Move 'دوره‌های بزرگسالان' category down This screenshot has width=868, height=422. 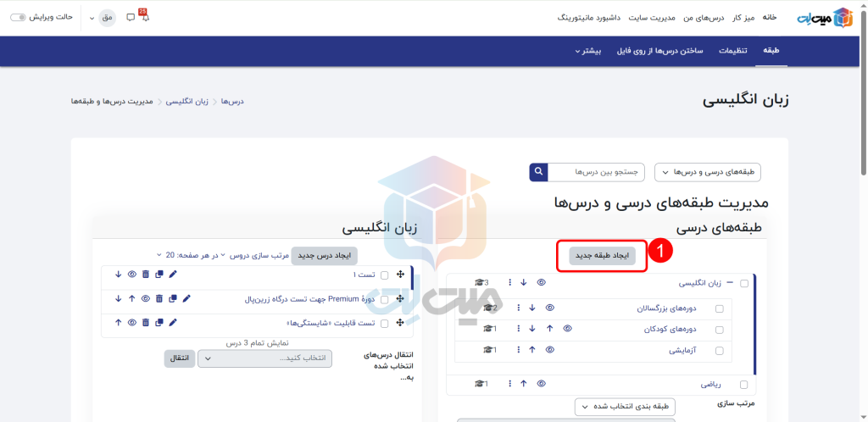point(532,308)
